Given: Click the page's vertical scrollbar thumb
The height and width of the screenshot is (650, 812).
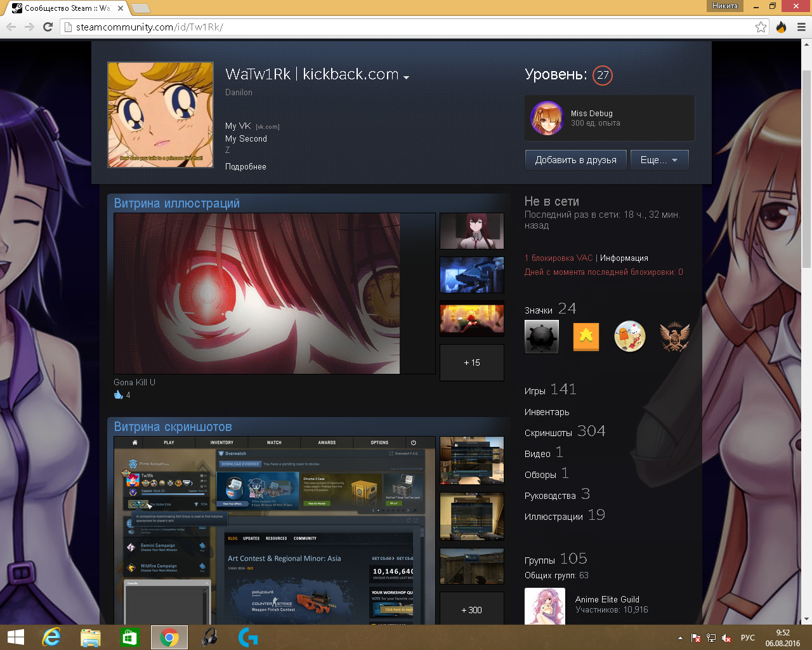Looking at the screenshot, I should click(x=807, y=168).
